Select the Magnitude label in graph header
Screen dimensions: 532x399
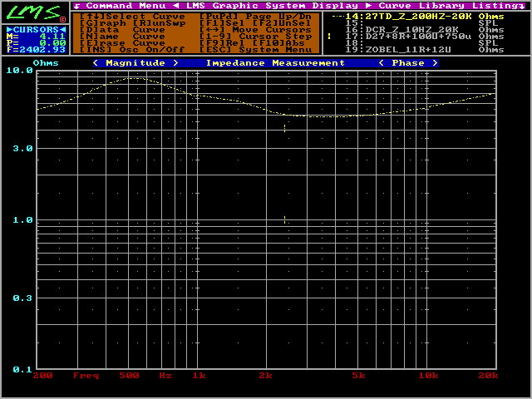click(x=135, y=63)
